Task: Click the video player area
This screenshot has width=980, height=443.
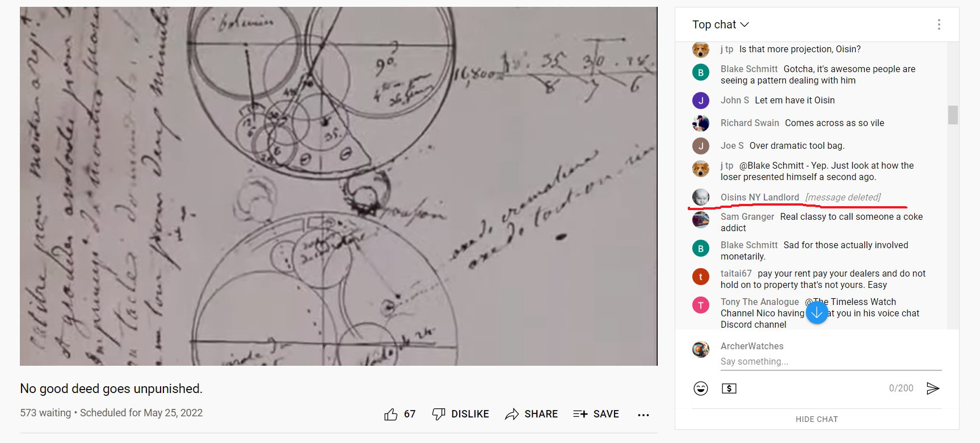Action: [338, 186]
